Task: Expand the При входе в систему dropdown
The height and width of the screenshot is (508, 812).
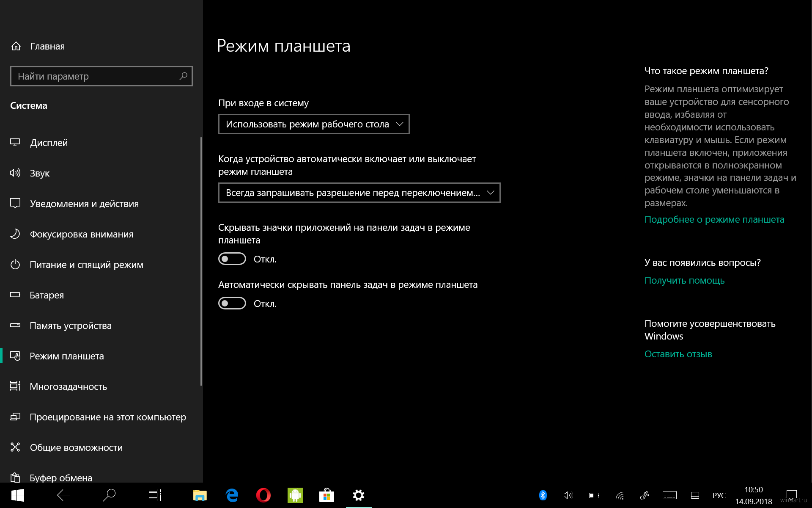Action: [314, 124]
